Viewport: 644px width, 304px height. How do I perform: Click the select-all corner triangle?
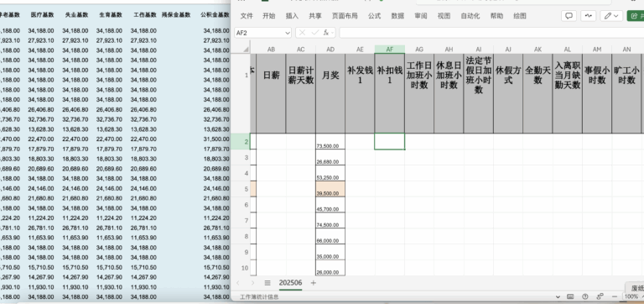click(x=246, y=50)
